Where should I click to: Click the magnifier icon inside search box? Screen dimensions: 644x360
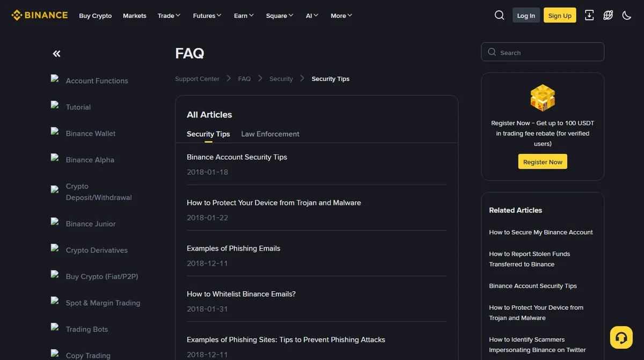[x=492, y=52]
